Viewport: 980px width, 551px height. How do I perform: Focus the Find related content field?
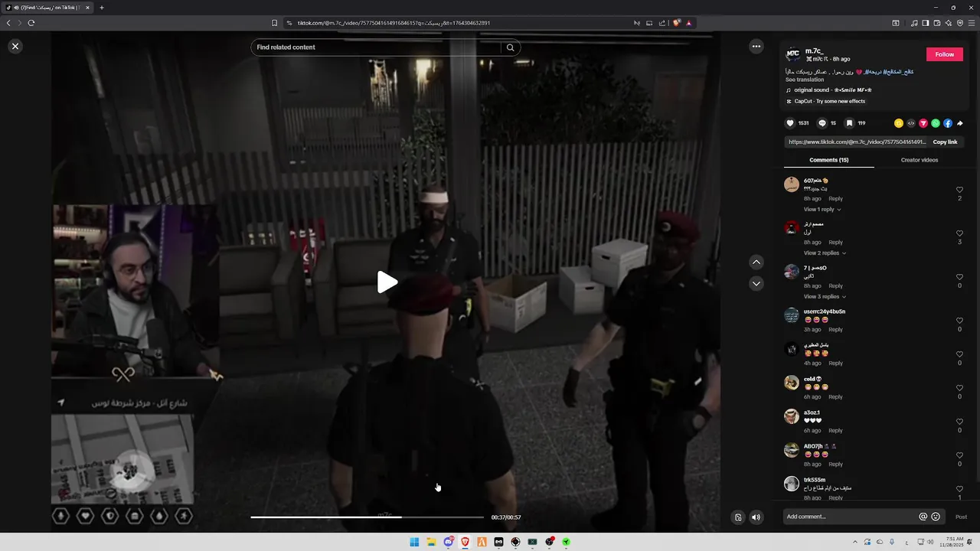[375, 47]
